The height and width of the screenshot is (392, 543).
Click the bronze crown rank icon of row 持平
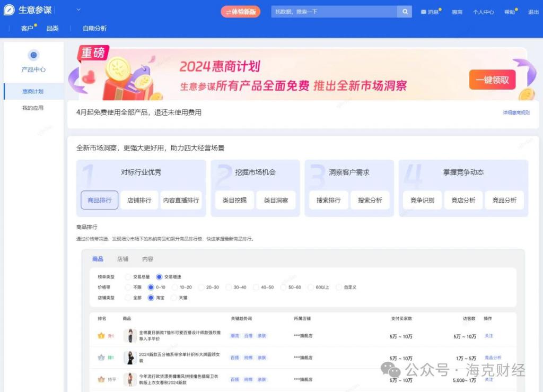pyautogui.click(x=101, y=379)
